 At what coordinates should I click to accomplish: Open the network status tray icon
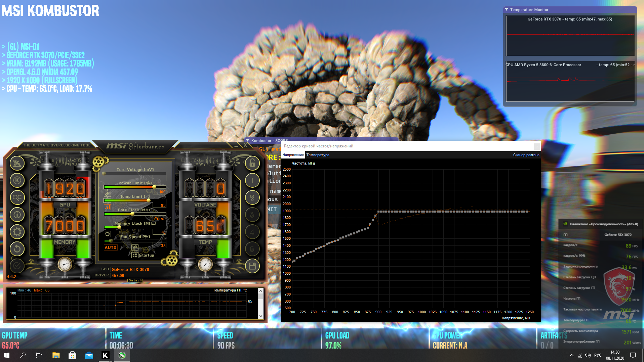[580, 355]
